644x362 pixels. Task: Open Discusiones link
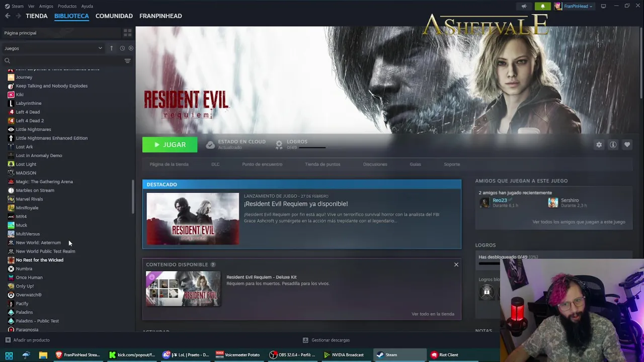coord(375,164)
